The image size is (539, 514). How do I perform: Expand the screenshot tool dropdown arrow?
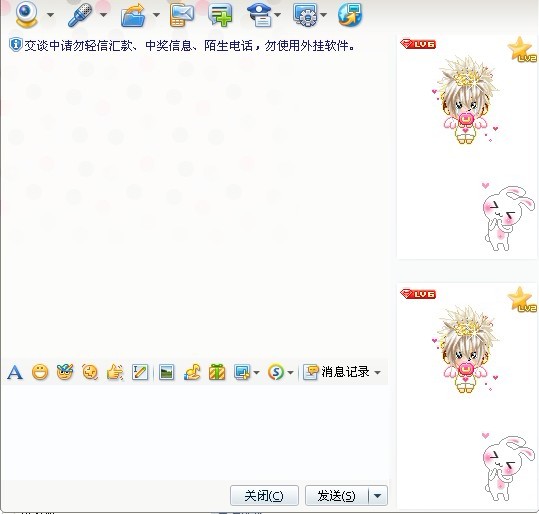[256, 372]
